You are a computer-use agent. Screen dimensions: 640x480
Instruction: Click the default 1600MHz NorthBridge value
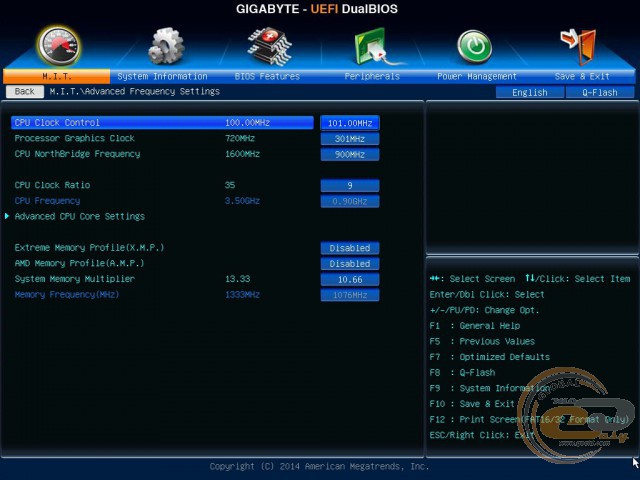click(x=242, y=154)
